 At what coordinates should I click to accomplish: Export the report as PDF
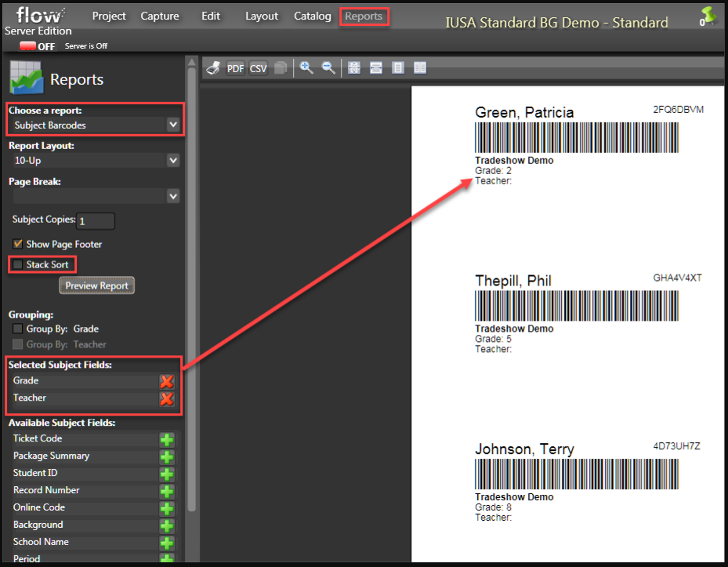[x=235, y=67]
